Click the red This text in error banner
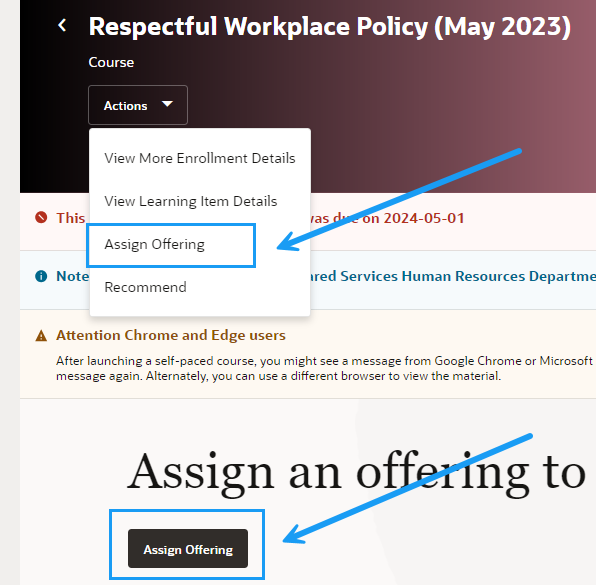This screenshot has height=585, width=596. 71,218
